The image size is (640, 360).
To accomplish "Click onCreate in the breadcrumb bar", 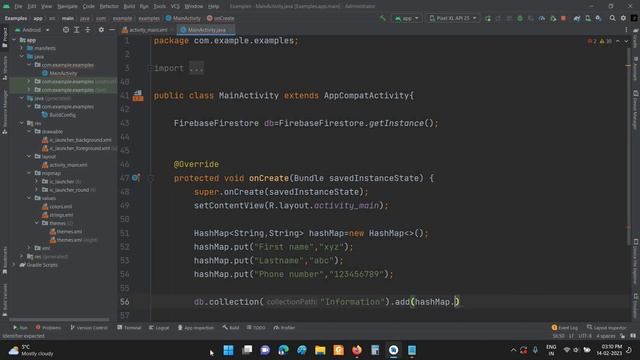I will coord(220,18).
